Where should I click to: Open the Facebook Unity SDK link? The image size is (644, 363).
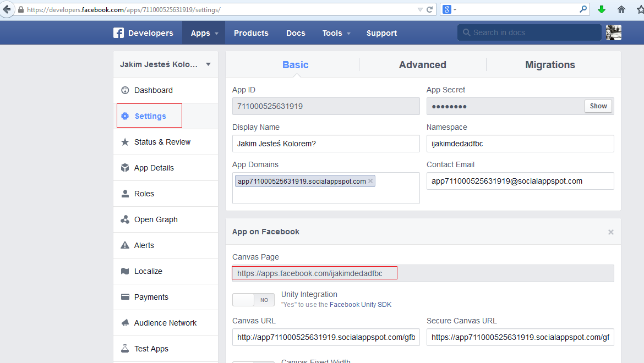tap(360, 304)
